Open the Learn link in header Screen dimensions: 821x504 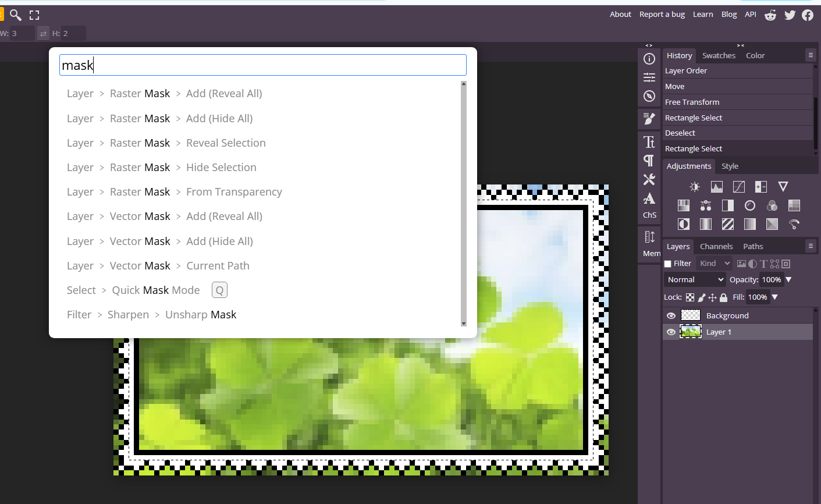tap(703, 15)
